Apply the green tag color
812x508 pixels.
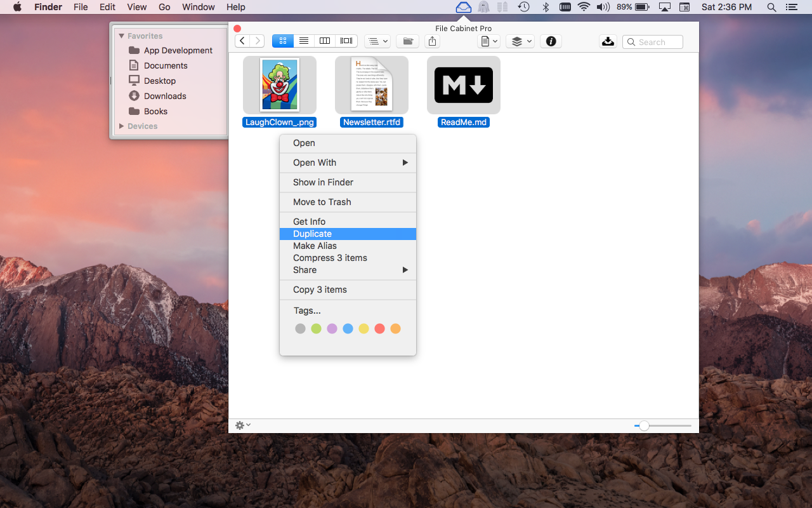click(316, 328)
